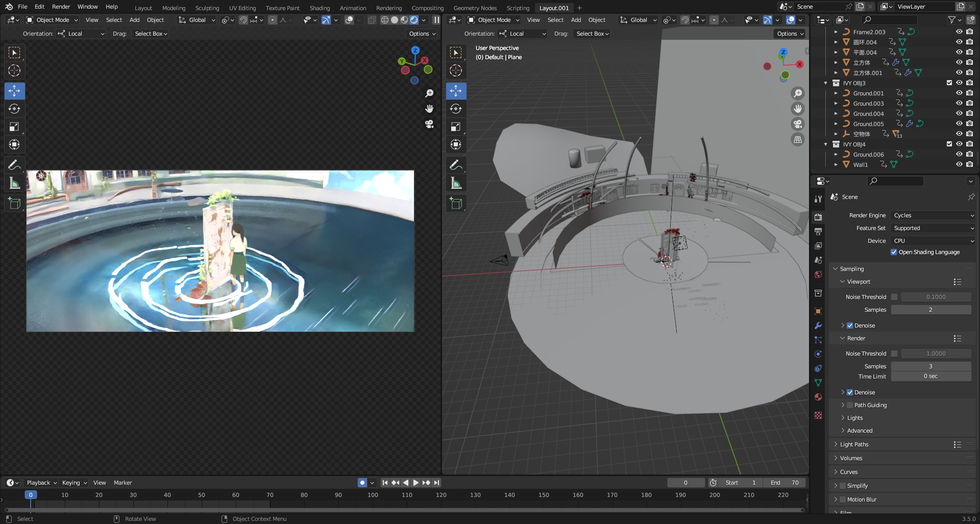Viewport: 980px width, 524px height.
Task: Click the outliner search field
Action: pyautogui.click(x=889, y=20)
